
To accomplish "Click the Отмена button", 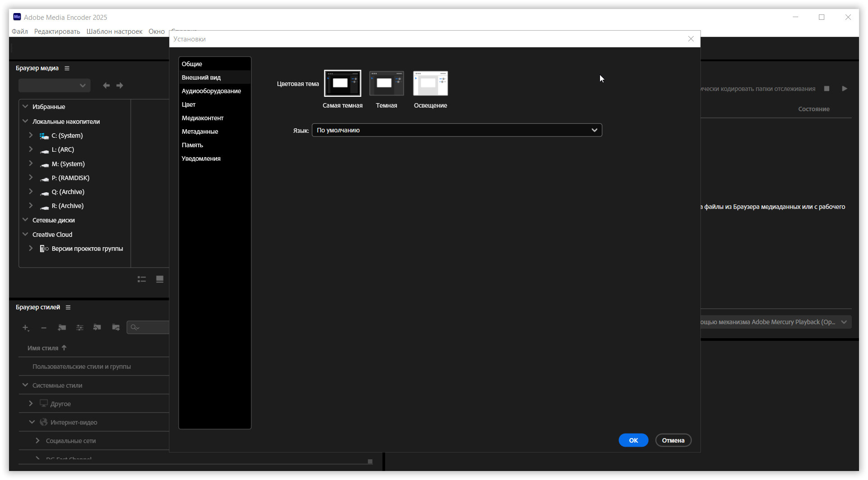I will tap(673, 440).
